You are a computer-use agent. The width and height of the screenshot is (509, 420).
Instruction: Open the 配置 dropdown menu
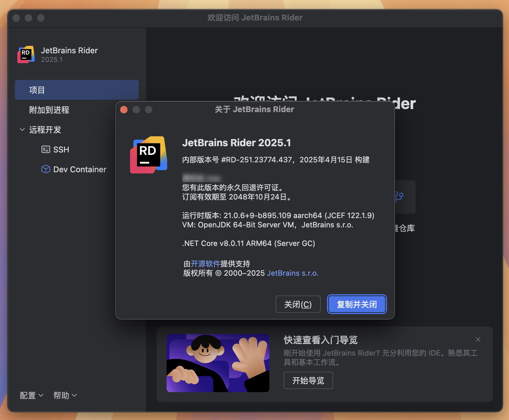click(x=31, y=395)
